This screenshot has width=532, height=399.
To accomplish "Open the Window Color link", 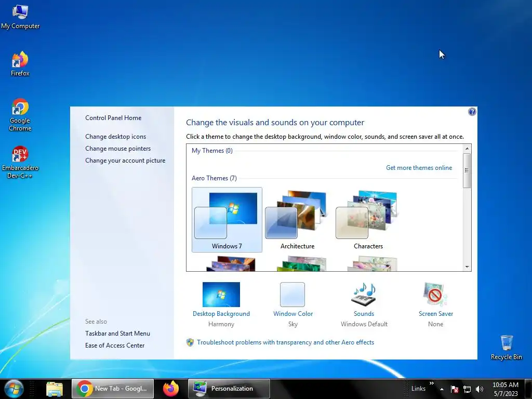I will [x=293, y=314].
